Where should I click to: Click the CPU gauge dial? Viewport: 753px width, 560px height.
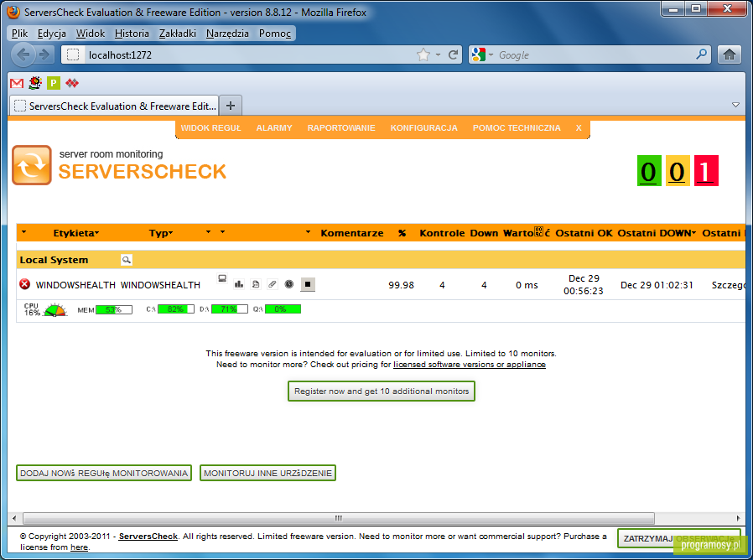[x=55, y=310]
